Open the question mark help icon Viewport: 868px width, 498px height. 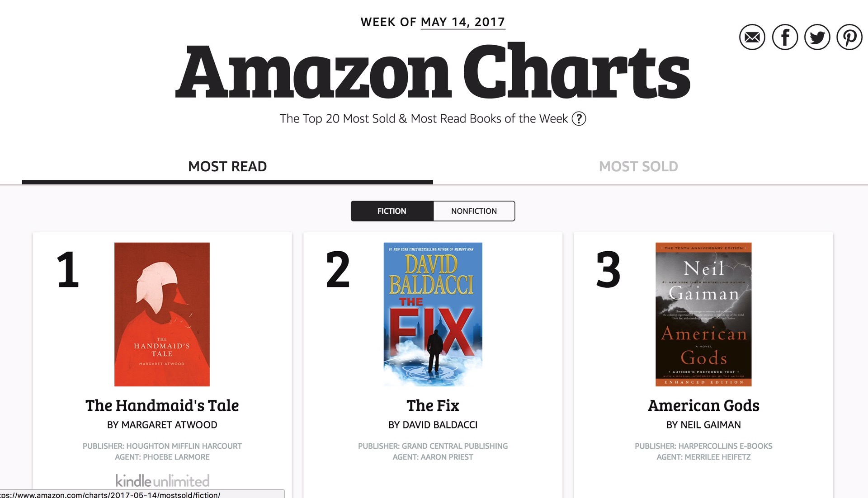coord(579,118)
